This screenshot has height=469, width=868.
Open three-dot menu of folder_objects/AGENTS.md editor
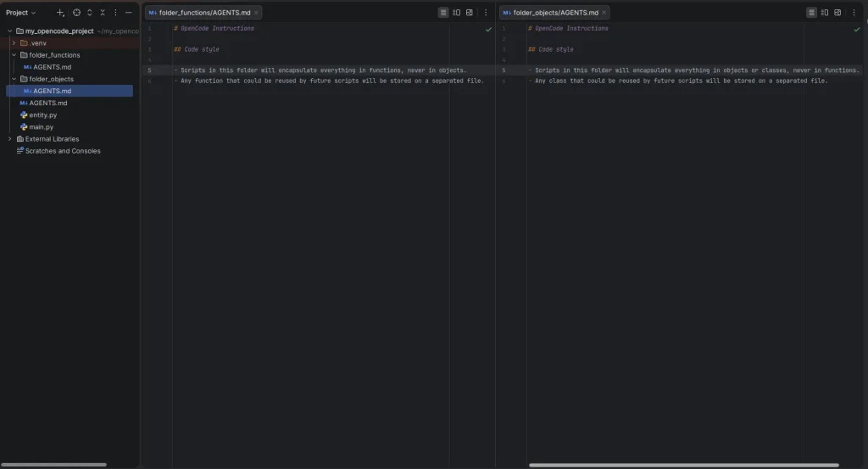pyautogui.click(x=854, y=12)
